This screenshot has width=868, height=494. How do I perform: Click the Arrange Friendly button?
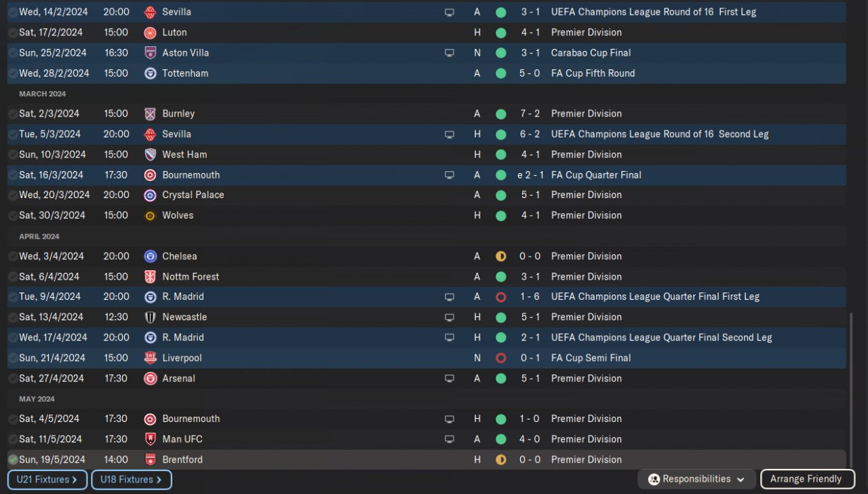[805, 479]
